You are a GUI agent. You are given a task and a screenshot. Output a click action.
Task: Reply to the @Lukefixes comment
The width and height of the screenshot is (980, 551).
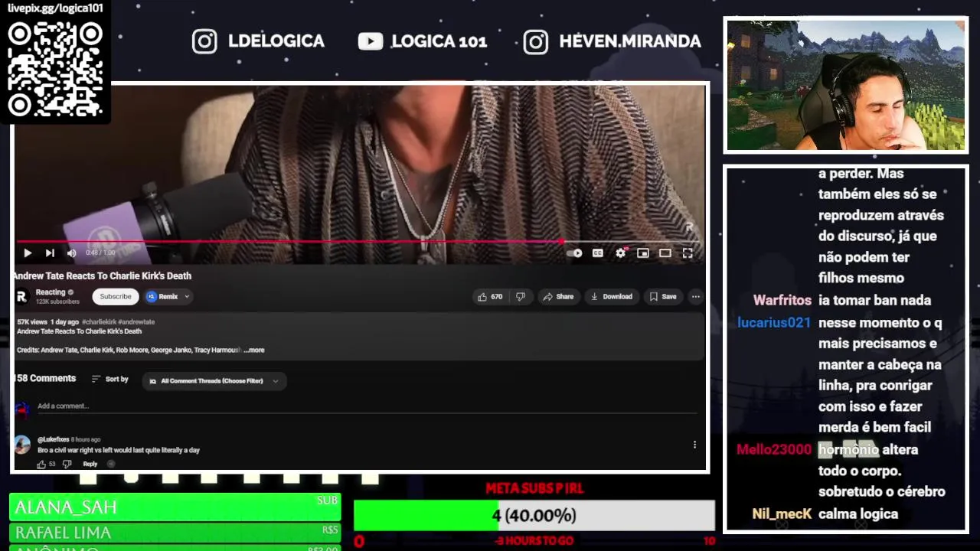coord(90,464)
